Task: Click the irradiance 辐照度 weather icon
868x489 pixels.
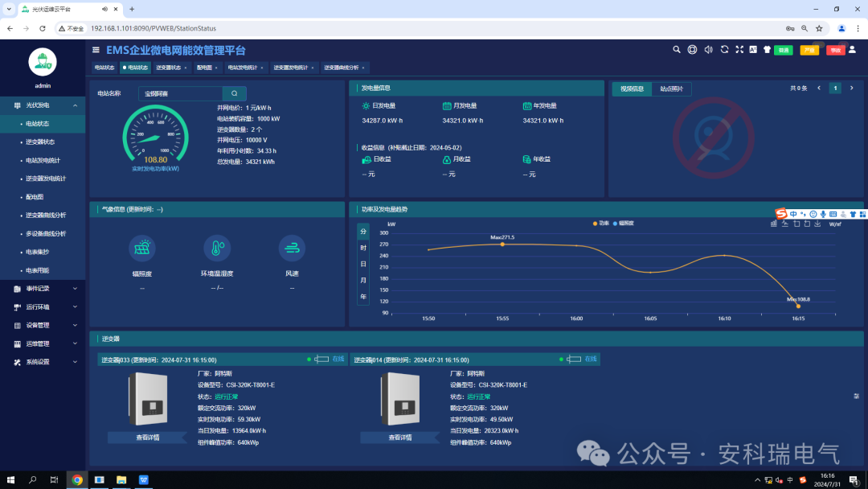Action: (141, 248)
